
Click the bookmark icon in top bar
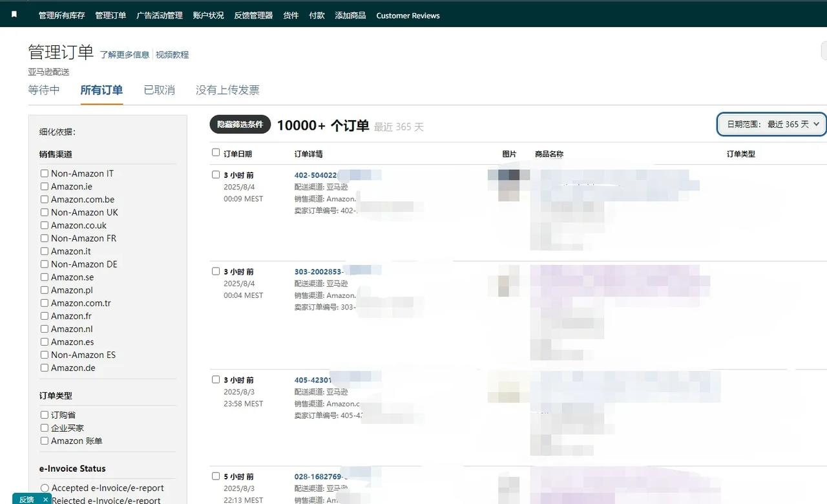point(14,14)
